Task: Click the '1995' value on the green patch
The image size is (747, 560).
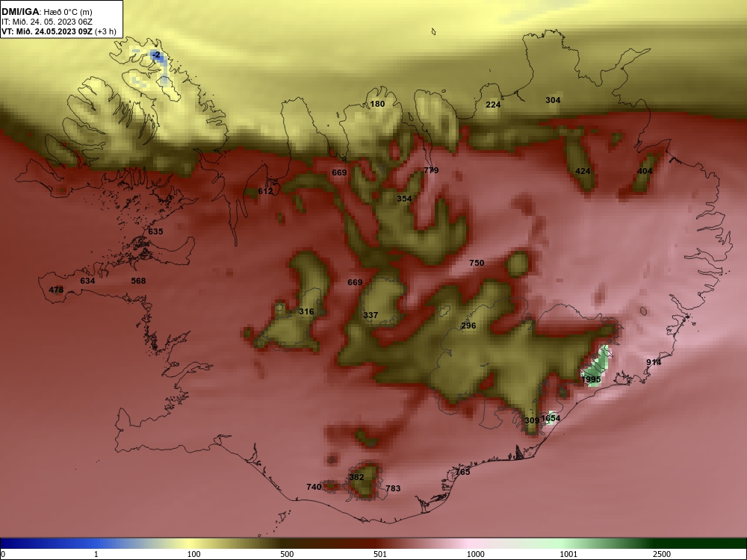Action: pyautogui.click(x=591, y=379)
